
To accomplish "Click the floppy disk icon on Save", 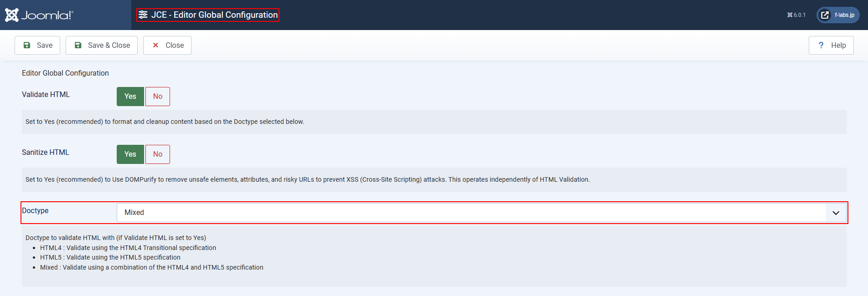I will click(x=27, y=45).
